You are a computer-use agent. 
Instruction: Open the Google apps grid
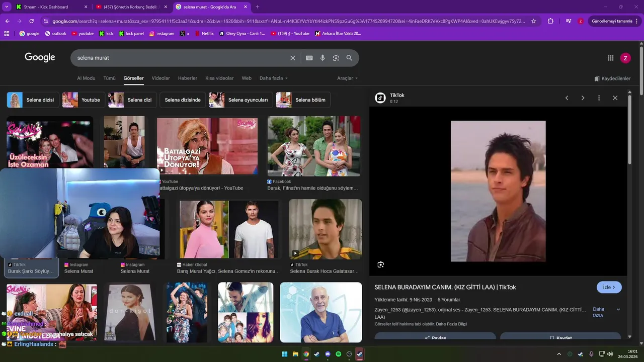coord(611,58)
